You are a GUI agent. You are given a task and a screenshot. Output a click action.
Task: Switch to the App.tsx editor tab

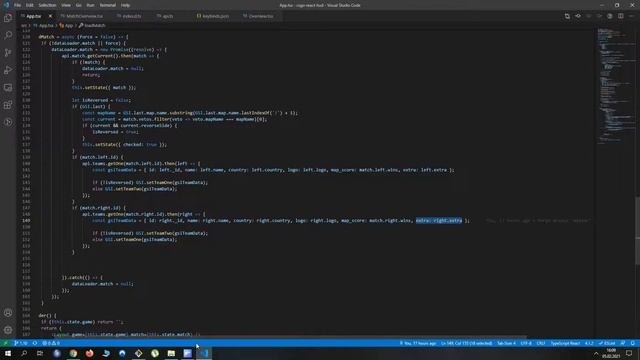(x=33, y=16)
